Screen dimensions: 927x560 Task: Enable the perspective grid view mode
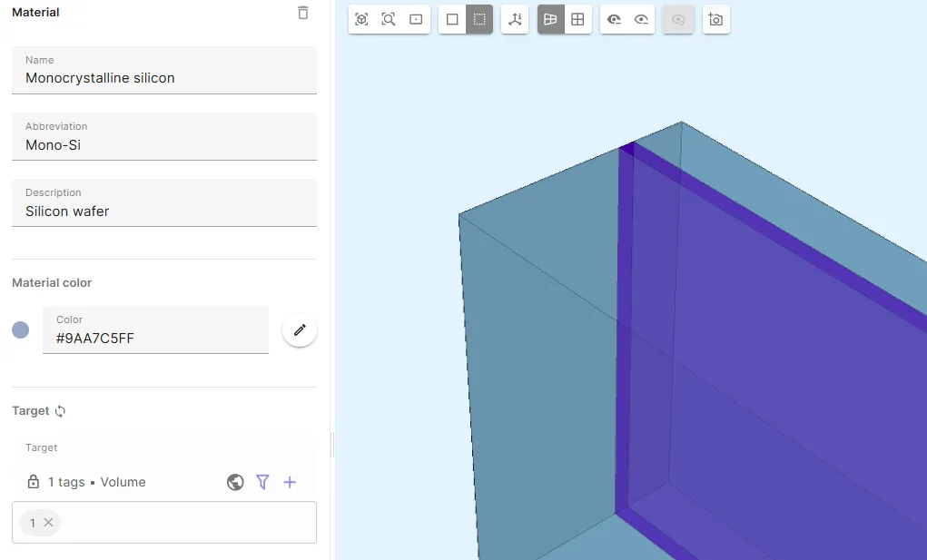point(550,19)
